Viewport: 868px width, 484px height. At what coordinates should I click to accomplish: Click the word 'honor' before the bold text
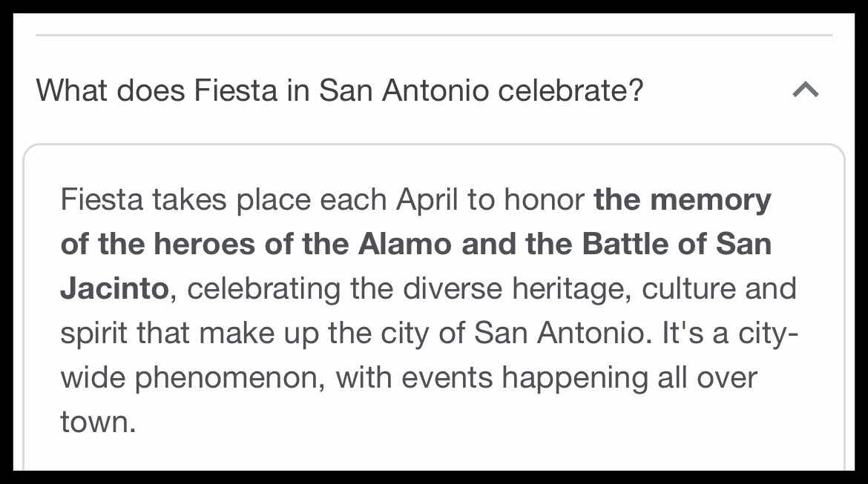coord(544,199)
